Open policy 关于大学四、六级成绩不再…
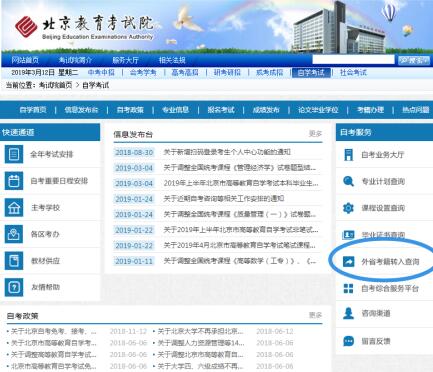The width and height of the screenshot is (433, 372). (201, 366)
